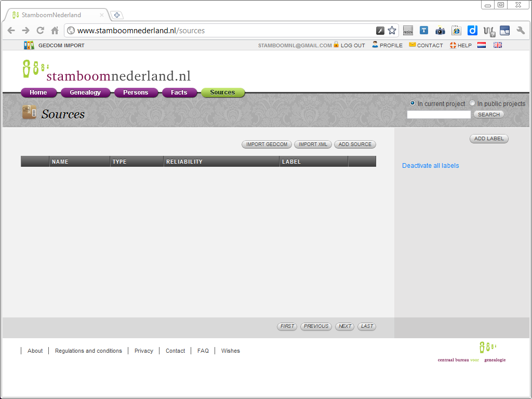Open the resize extension icon
532x399 pixels.
[408, 31]
